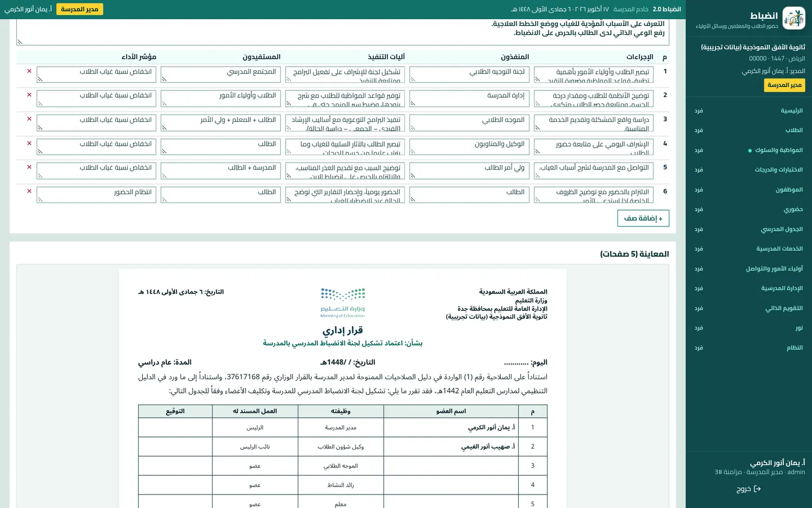
Task: Click the مدير المدرسة badge in top bar
Action: tap(80, 9)
